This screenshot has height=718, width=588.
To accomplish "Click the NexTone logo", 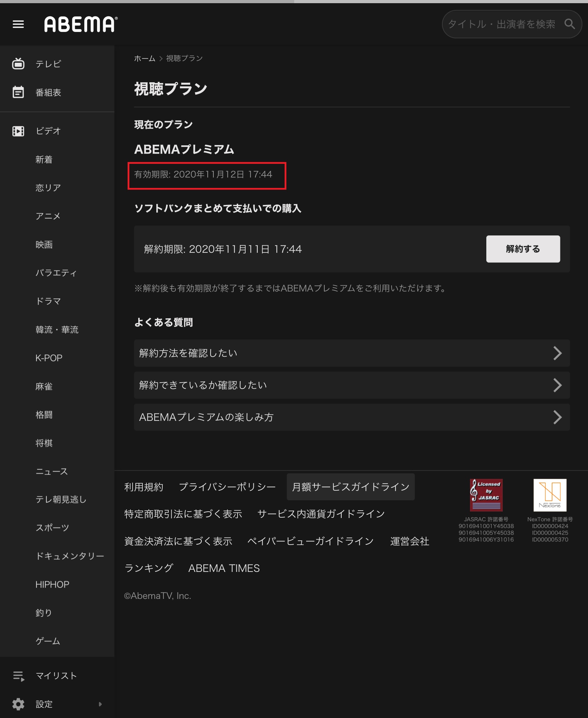I will tap(550, 495).
